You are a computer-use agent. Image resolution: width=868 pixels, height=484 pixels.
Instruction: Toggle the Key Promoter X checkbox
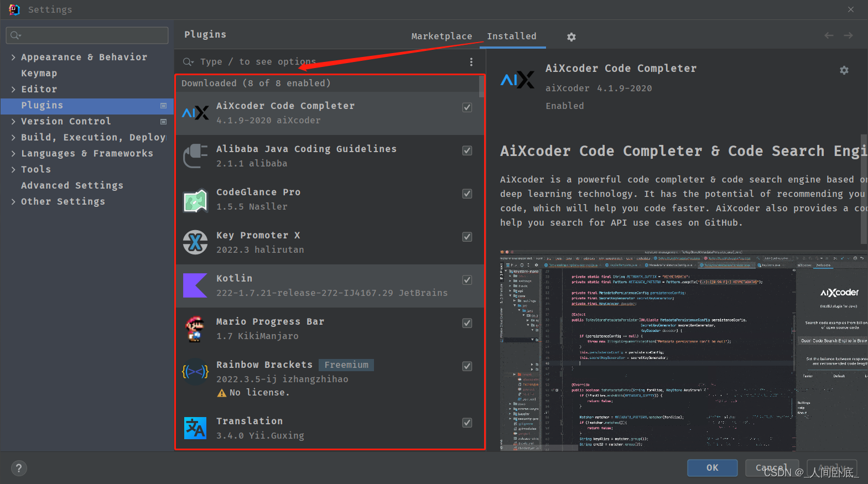click(x=467, y=237)
